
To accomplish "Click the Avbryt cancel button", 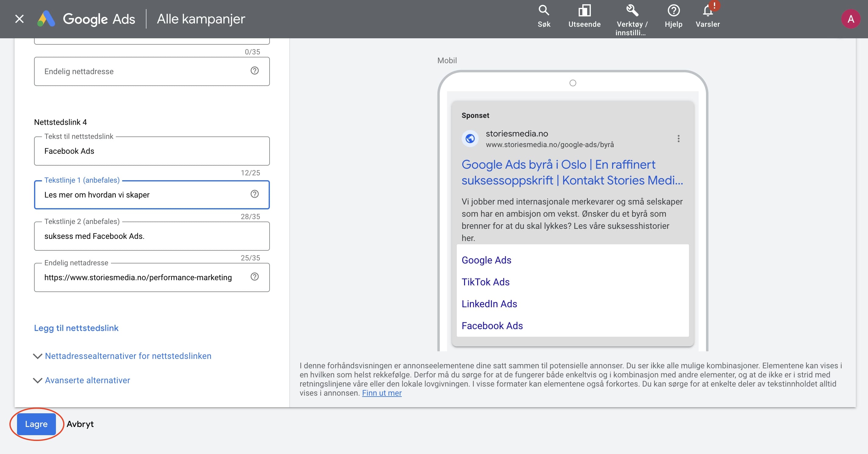I will pyautogui.click(x=80, y=424).
